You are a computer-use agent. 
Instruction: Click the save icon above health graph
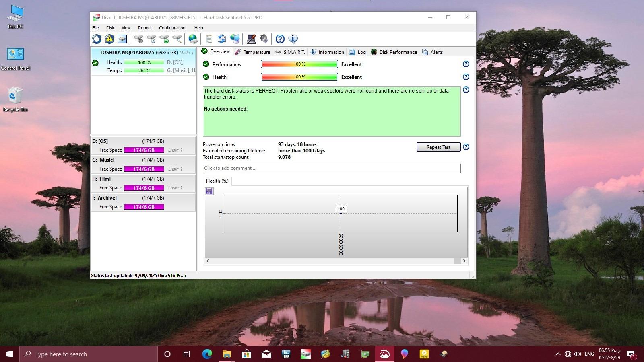pos(209,191)
